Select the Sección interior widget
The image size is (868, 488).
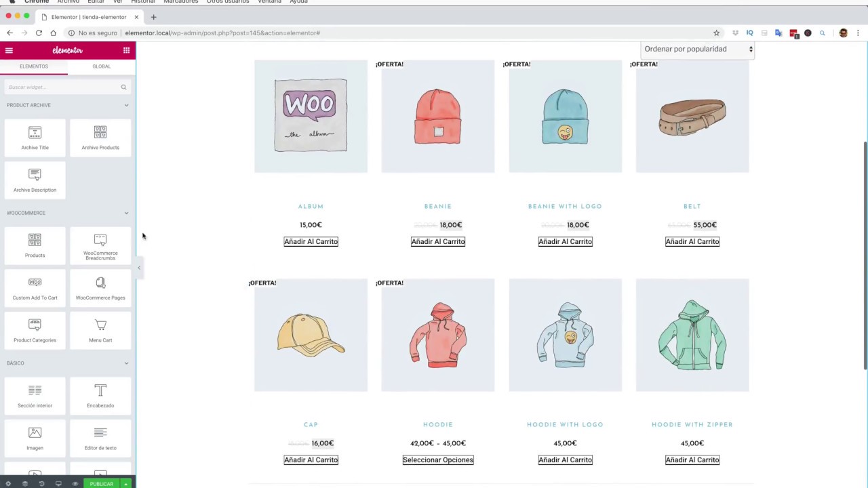[x=35, y=396]
